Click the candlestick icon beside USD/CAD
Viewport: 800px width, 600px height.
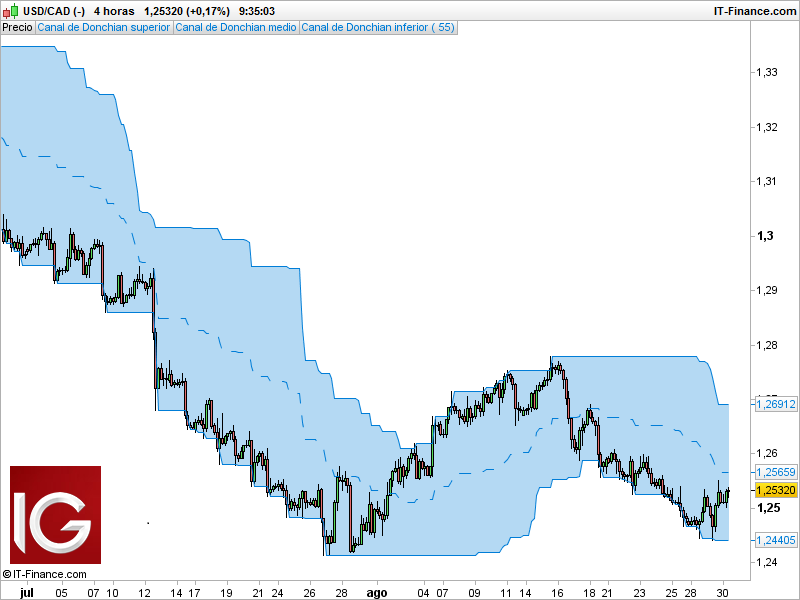coord(11,11)
